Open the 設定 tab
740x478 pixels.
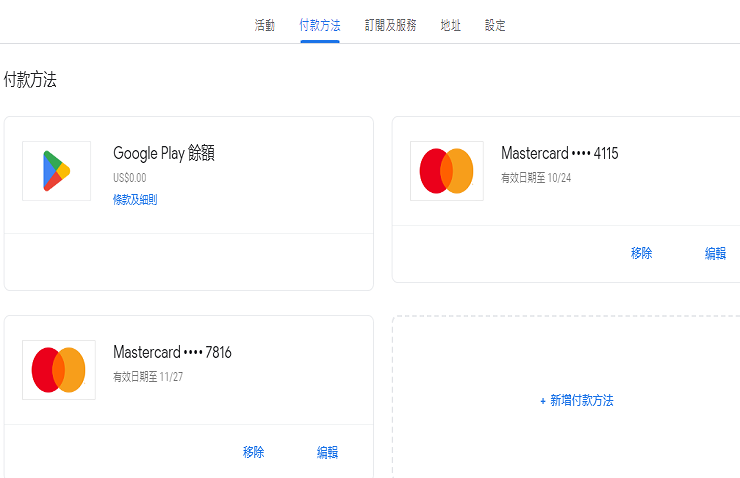[x=495, y=25]
